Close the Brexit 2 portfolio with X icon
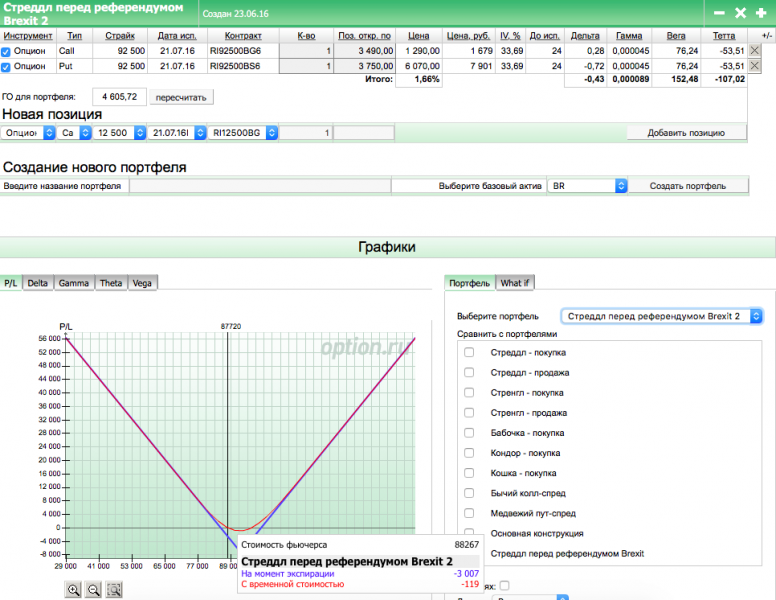 click(740, 13)
